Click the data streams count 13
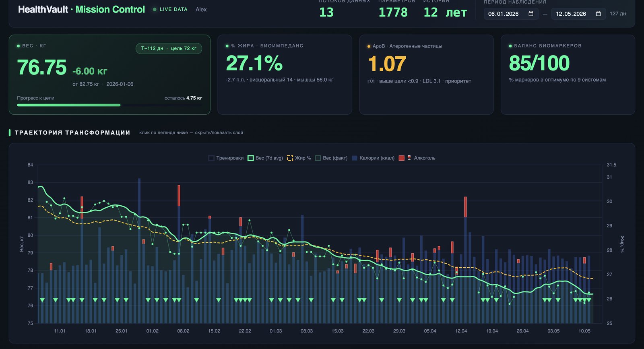The height and width of the screenshot is (349, 644). click(326, 12)
